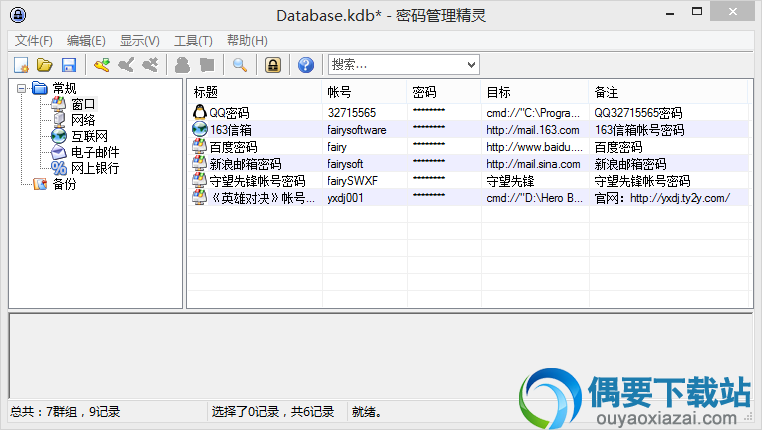The height and width of the screenshot is (430, 762).
Task: Select the 163信箱 entry title
Action: click(231, 130)
